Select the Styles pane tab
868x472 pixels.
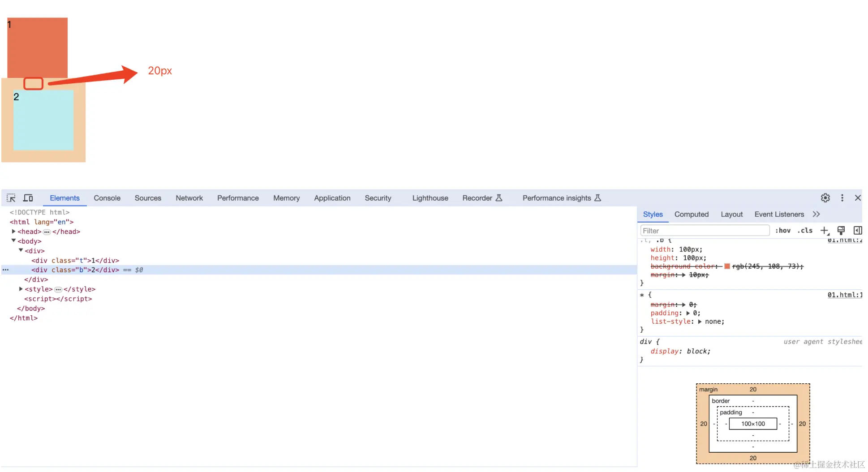point(653,215)
